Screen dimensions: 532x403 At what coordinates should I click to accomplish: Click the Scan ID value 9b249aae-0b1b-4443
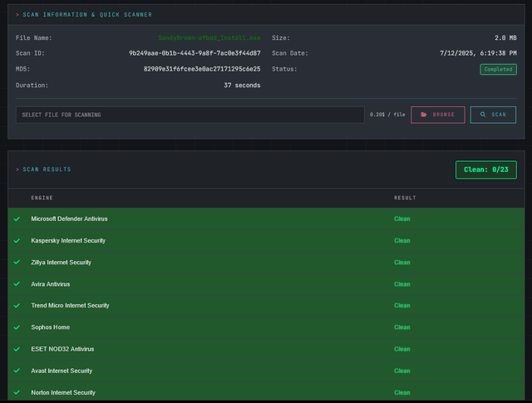click(195, 53)
